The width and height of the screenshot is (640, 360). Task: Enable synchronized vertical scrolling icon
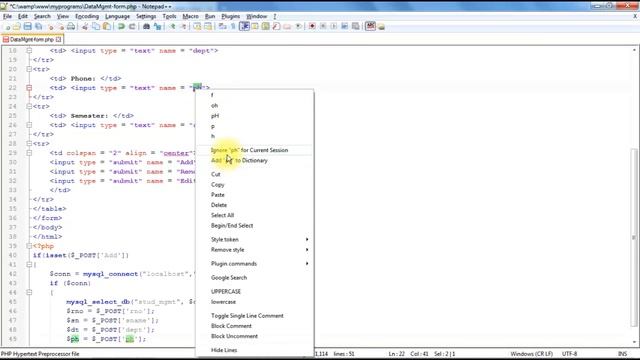pos(198,27)
